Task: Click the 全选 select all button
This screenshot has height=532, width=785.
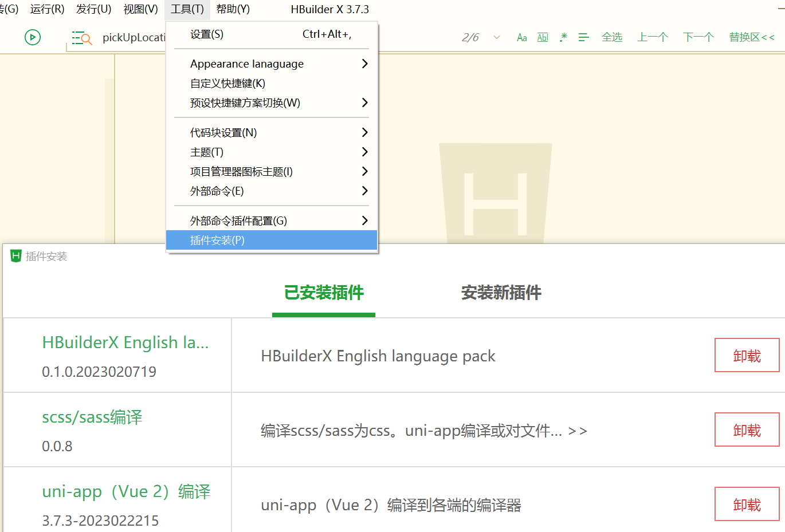Action: [611, 38]
